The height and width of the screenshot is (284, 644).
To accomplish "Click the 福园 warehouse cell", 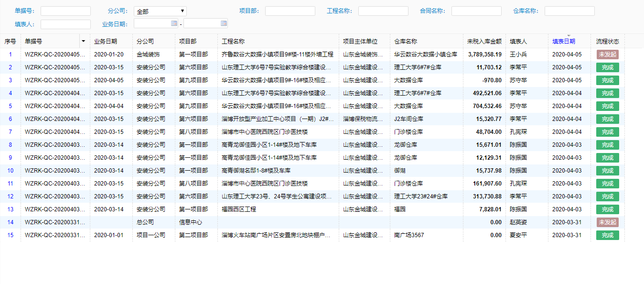I will [x=400, y=209].
